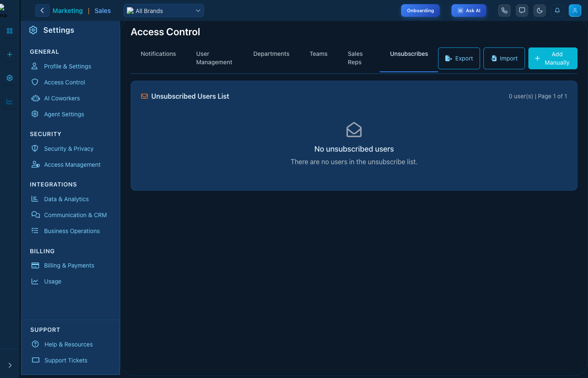Viewport: 588px width, 378px height.
Task: Click Add Manually button
Action: click(553, 58)
